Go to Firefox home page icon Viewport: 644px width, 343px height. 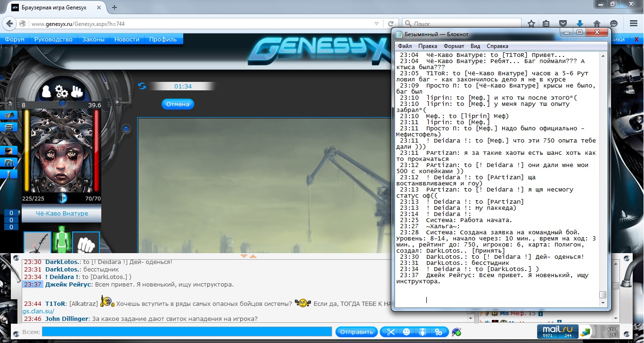pyautogui.click(x=597, y=24)
